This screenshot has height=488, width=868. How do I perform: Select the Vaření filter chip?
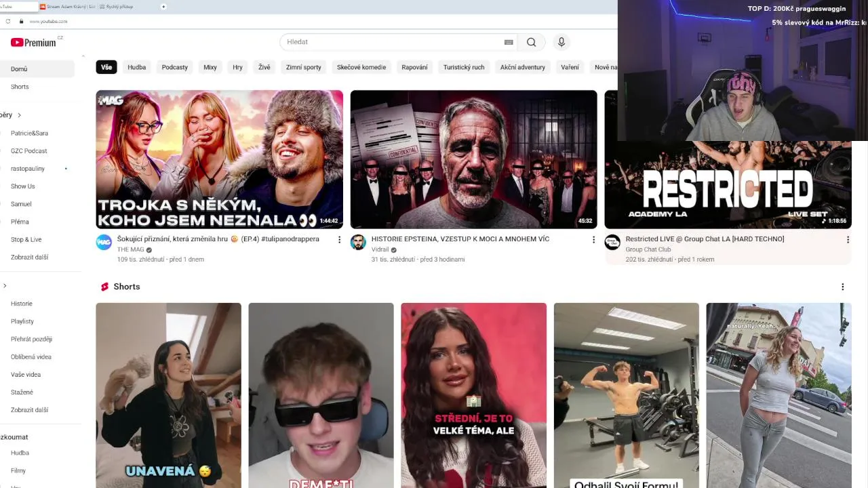[x=570, y=67]
